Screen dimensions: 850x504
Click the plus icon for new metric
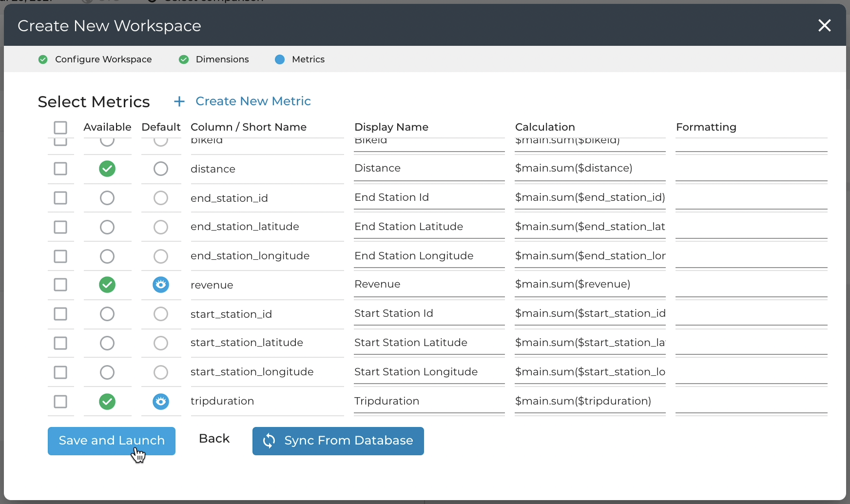click(x=179, y=101)
